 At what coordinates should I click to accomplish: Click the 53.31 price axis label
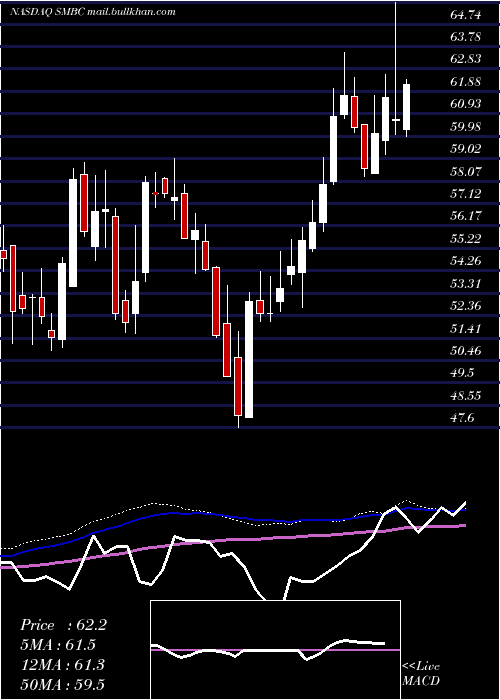coord(466,283)
